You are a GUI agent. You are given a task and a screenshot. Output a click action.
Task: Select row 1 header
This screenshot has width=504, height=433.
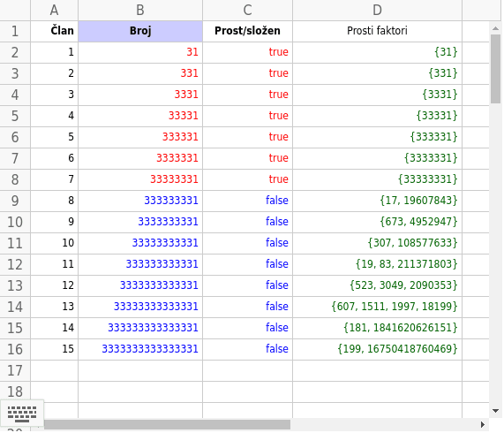point(15,32)
